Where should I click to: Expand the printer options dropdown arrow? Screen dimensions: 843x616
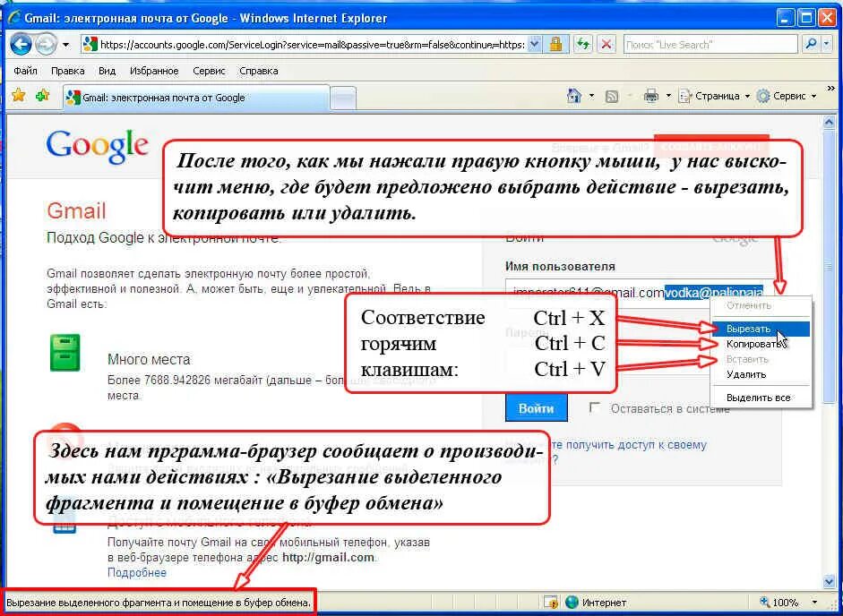pyautogui.click(x=668, y=96)
